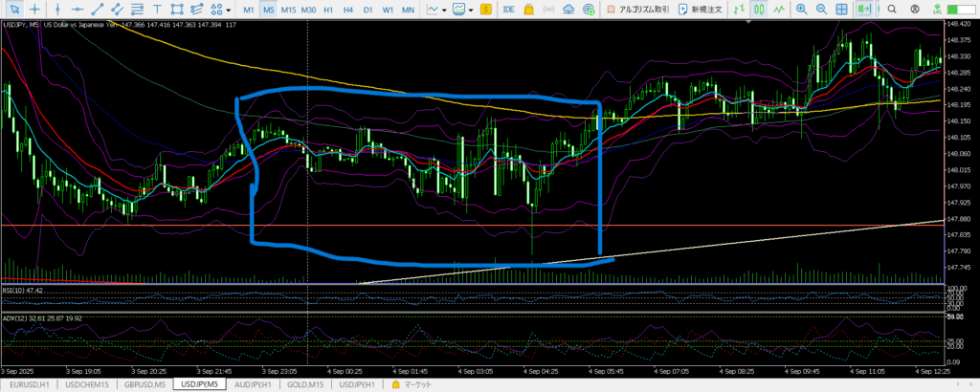Click the 148.150 level on price scale

coord(960,121)
